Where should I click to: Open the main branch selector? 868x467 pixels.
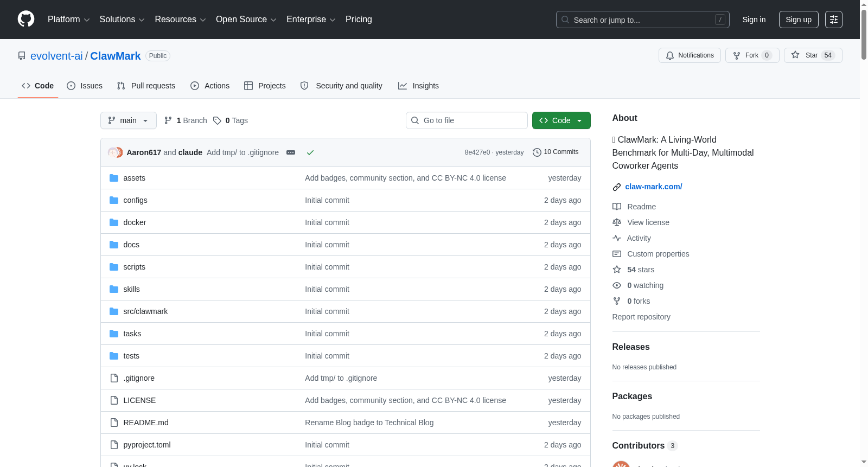point(129,120)
